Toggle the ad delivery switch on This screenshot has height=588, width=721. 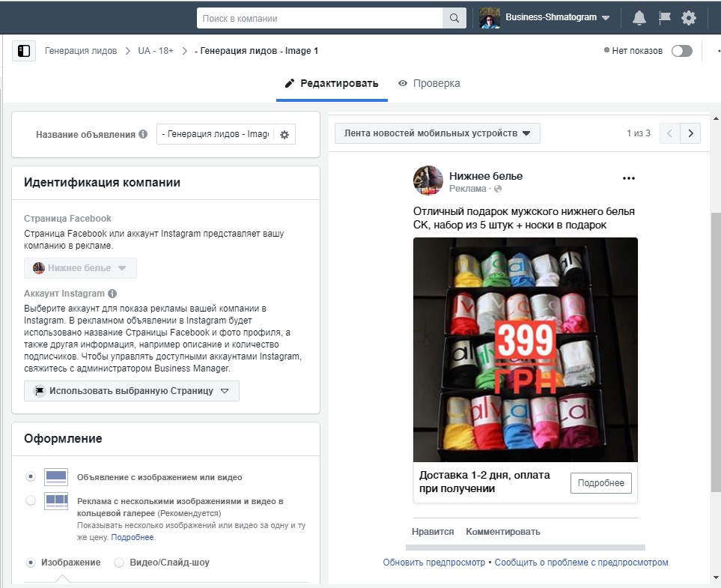[x=682, y=51]
